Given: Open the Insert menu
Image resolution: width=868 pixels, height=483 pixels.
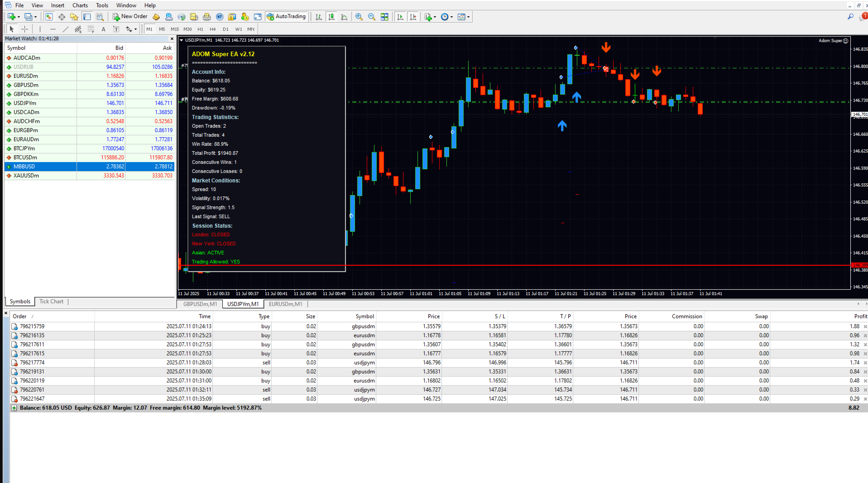Looking at the screenshot, I should point(58,5).
